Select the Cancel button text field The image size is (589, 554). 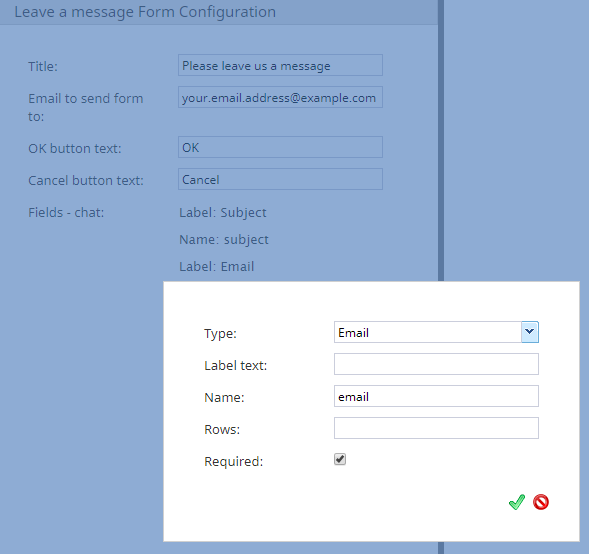[280, 179]
